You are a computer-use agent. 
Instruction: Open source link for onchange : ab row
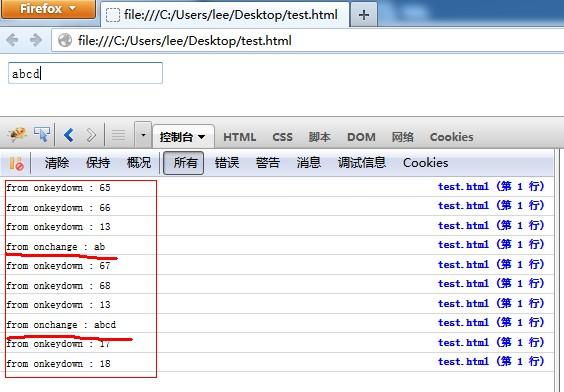point(491,245)
